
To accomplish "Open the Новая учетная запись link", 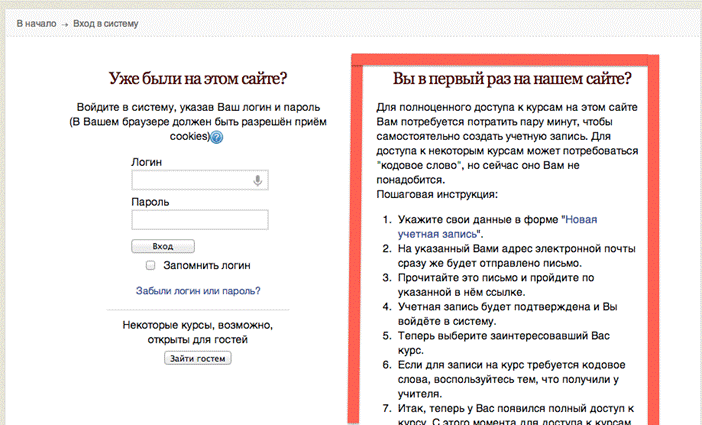I will pos(497,227).
